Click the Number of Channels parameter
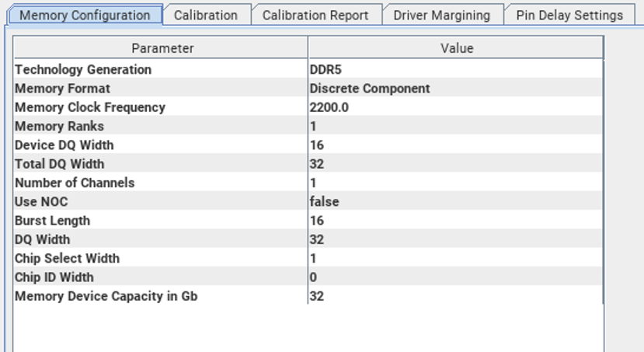 pos(75,183)
